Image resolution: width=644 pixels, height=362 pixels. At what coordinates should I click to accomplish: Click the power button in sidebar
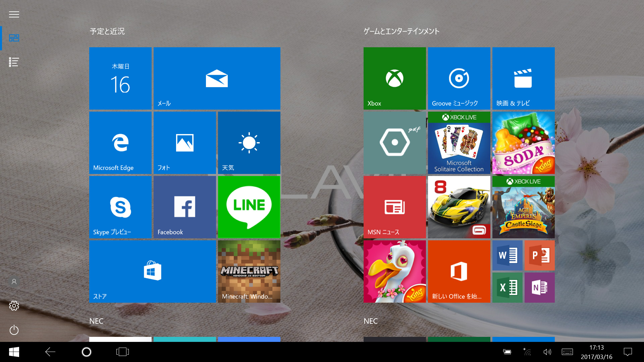tap(14, 330)
